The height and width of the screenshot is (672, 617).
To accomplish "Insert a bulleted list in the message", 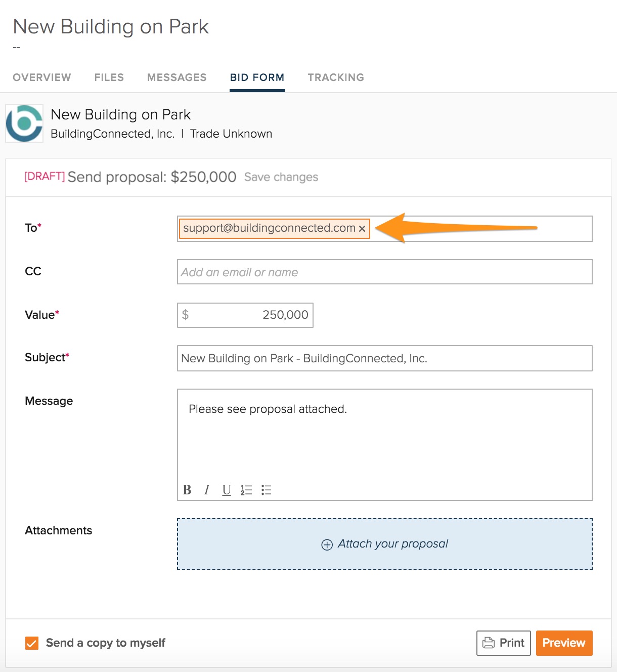I will click(267, 490).
